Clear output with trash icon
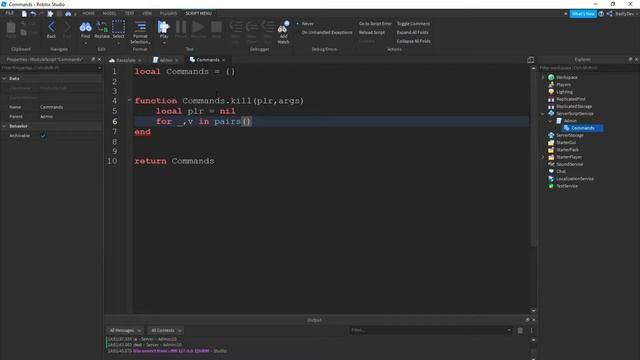 click(520, 331)
